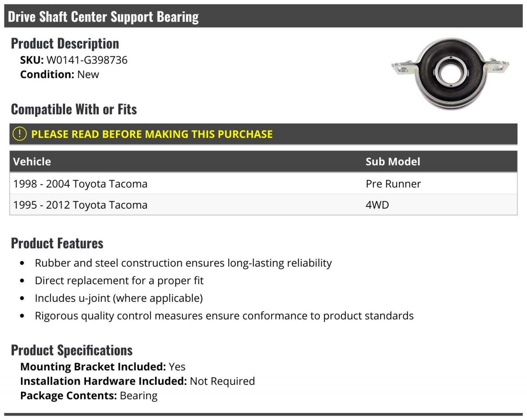The width and height of the screenshot is (527, 420).
Task: Click the 4WD sub model cell
Action: tap(377, 205)
